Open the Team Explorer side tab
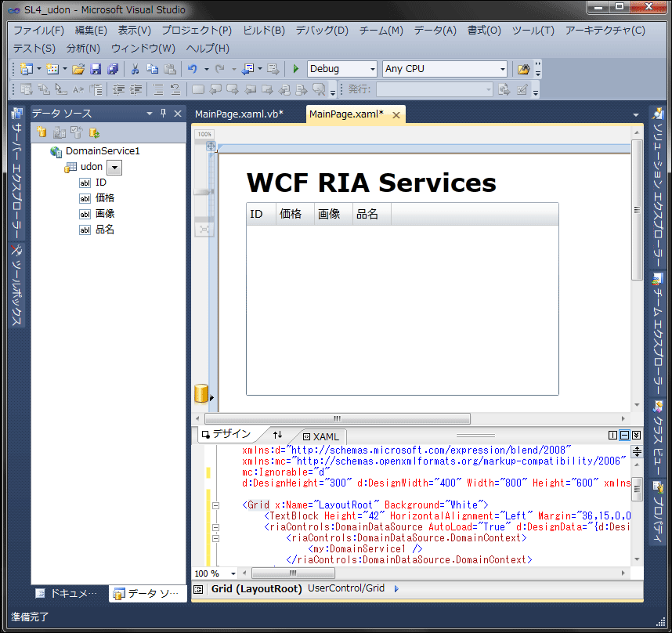Image resolution: width=672 pixels, height=633 pixels. coord(658,334)
